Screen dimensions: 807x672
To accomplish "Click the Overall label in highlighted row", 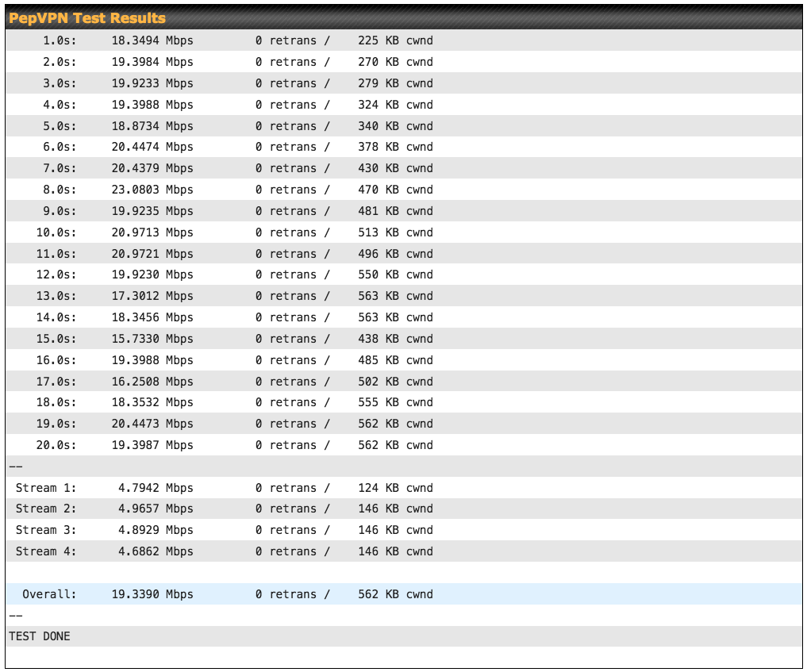I will tap(49, 594).
